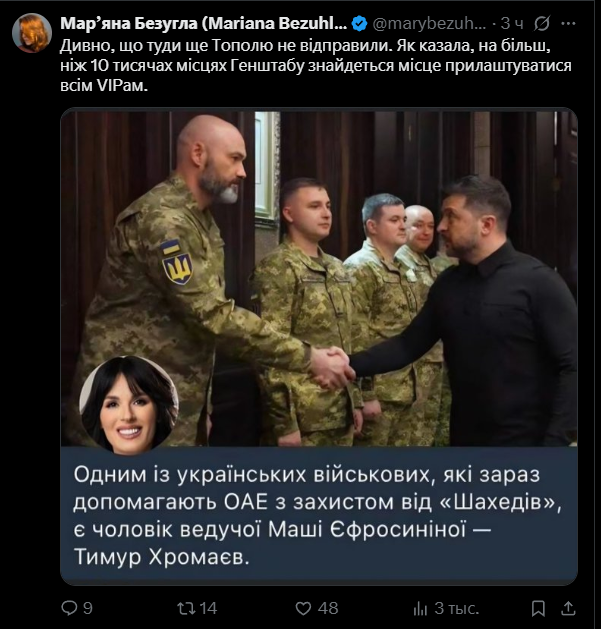Click the circular portrait of smiling woman
The height and width of the screenshot is (629, 601).
(x=129, y=405)
